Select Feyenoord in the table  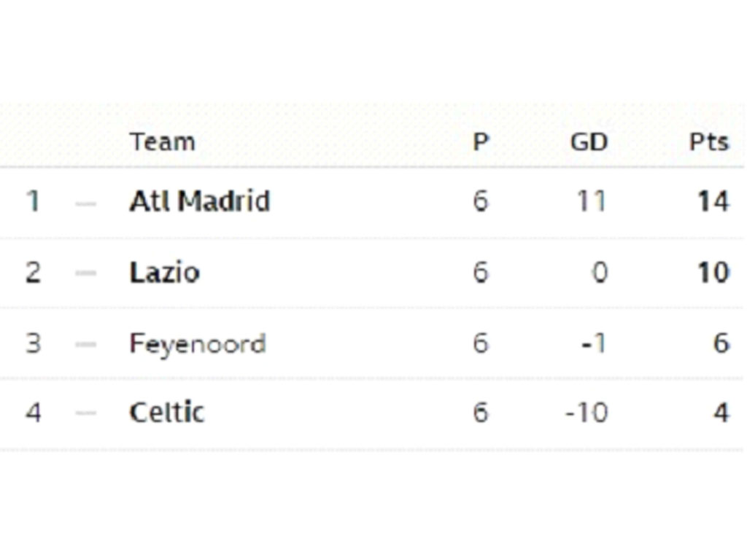197,343
